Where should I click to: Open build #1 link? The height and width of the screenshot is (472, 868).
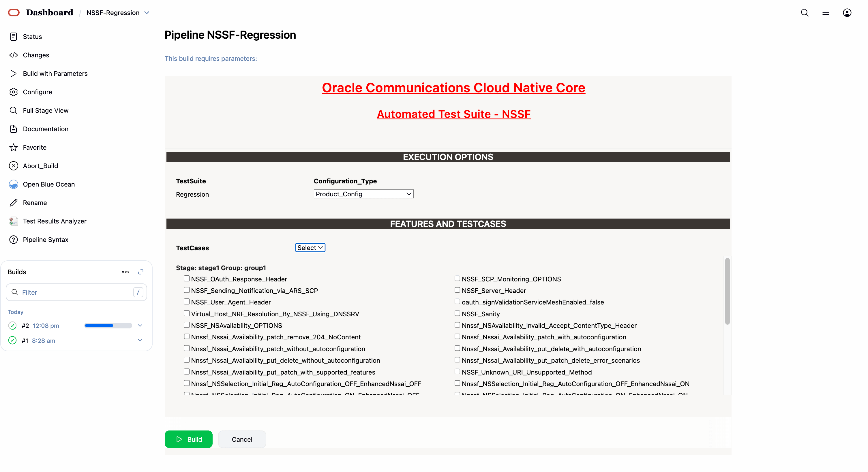(x=25, y=341)
